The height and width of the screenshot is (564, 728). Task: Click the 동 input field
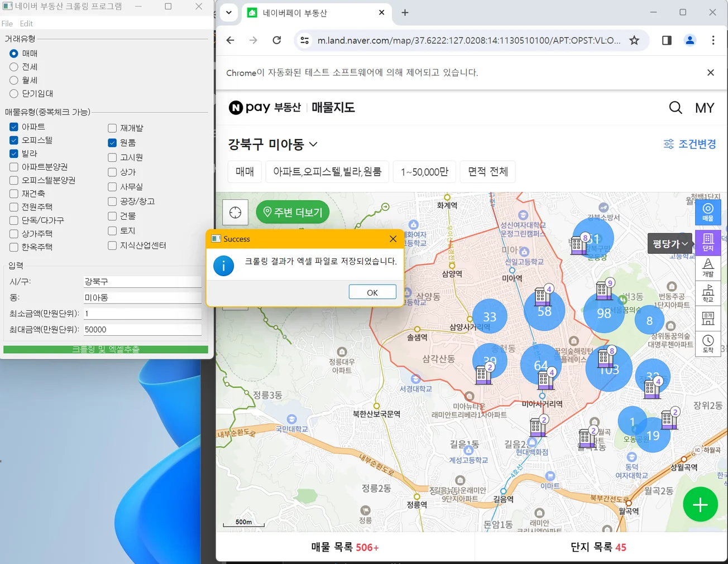[x=142, y=298]
